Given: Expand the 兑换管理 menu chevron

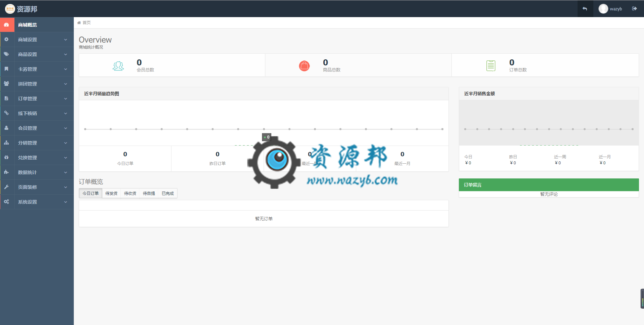Looking at the screenshot, I should pyautogui.click(x=65, y=158).
